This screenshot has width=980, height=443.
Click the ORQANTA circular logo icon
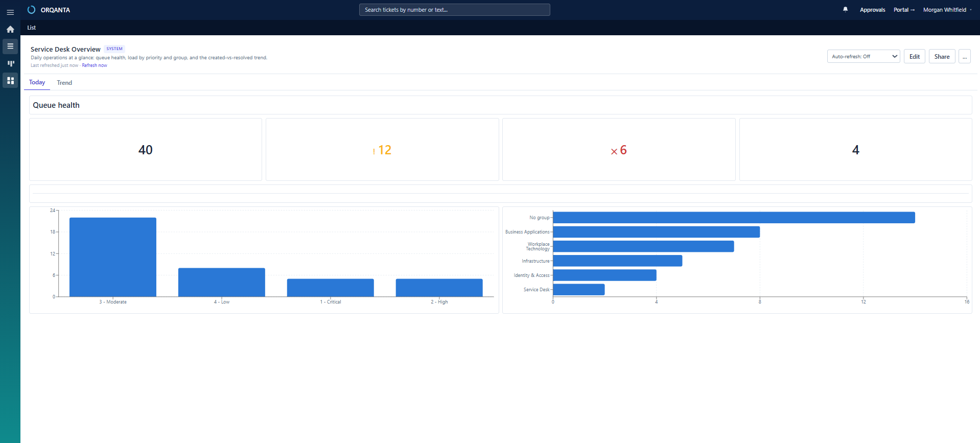pyautogui.click(x=31, y=10)
